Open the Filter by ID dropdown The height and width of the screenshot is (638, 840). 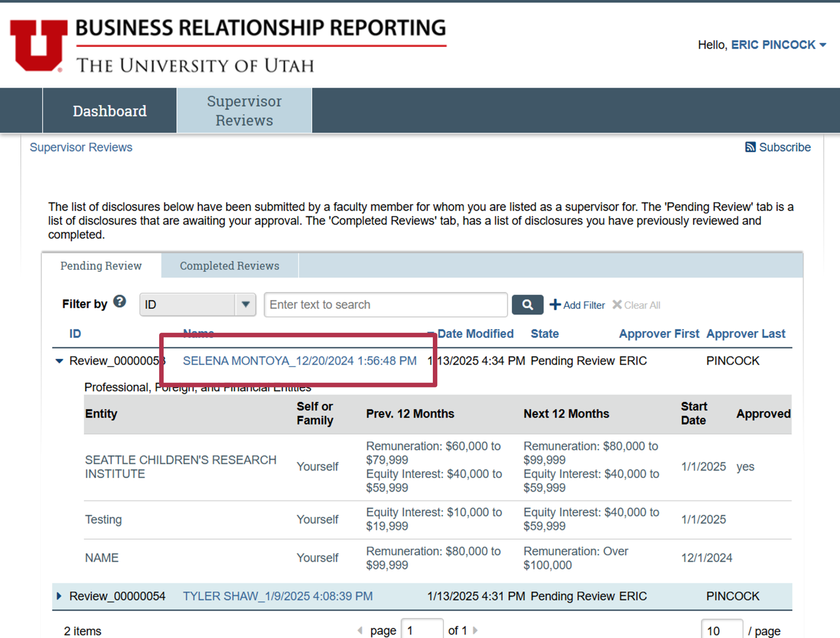[198, 304]
